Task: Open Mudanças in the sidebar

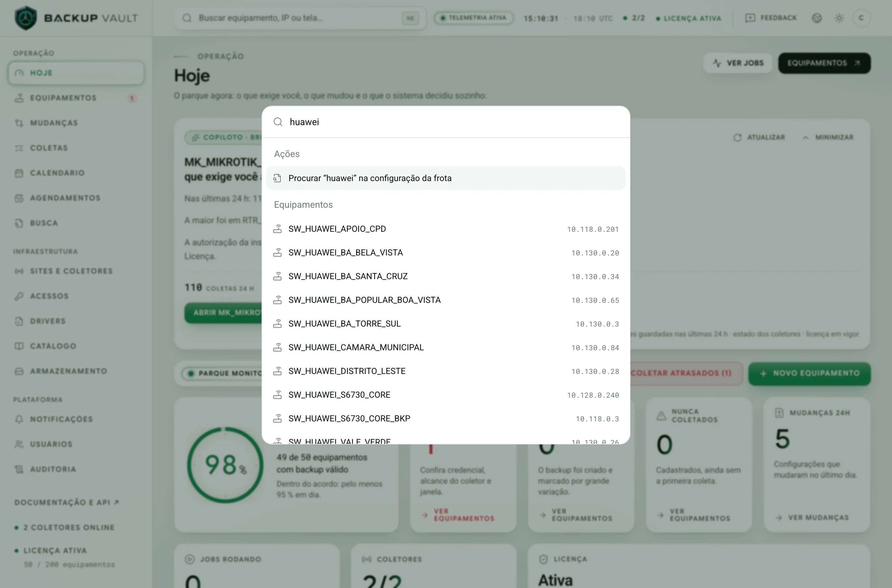Action: (76, 123)
